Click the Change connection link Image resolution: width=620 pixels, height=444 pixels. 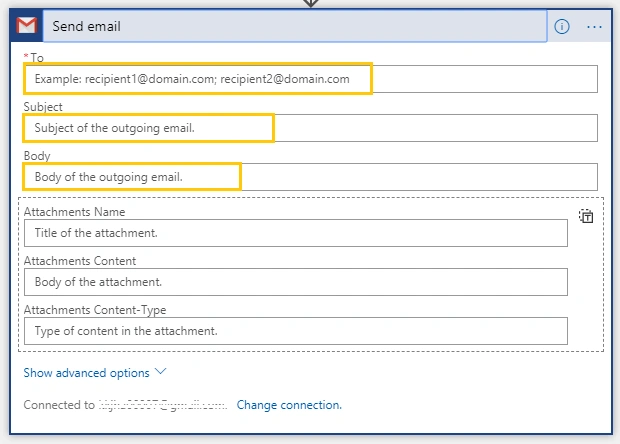(289, 405)
